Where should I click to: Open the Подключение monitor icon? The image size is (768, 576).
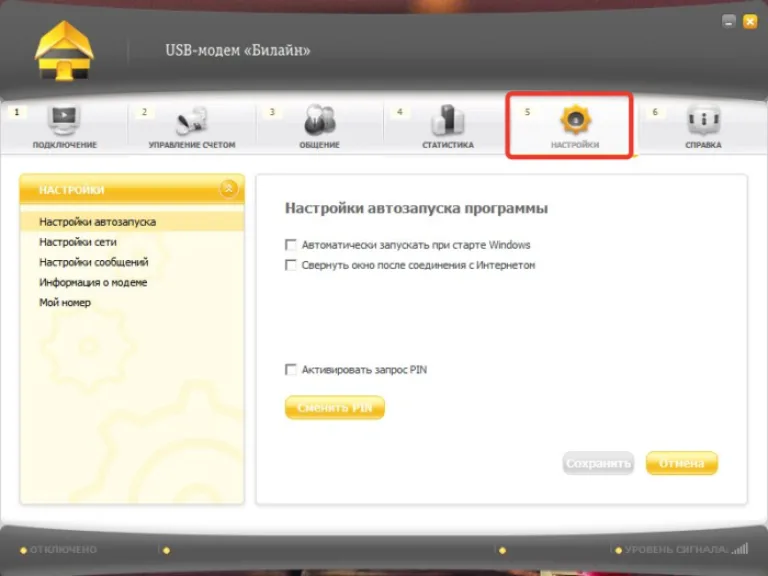pyautogui.click(x=64, y=120)
